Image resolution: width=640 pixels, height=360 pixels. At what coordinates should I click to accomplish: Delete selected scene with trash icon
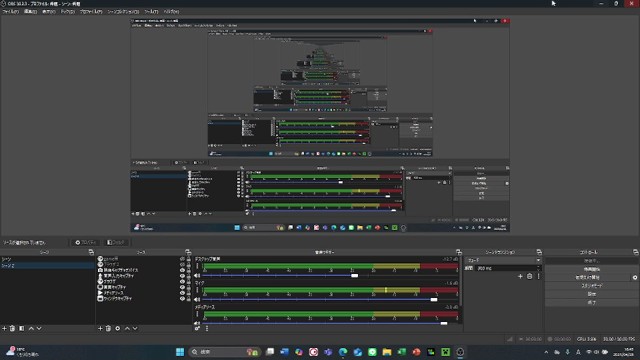click(12, 328)
